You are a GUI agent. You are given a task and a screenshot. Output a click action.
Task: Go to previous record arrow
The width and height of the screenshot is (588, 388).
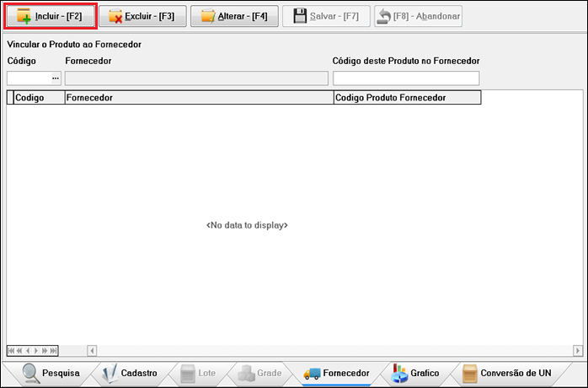[28, 351]
